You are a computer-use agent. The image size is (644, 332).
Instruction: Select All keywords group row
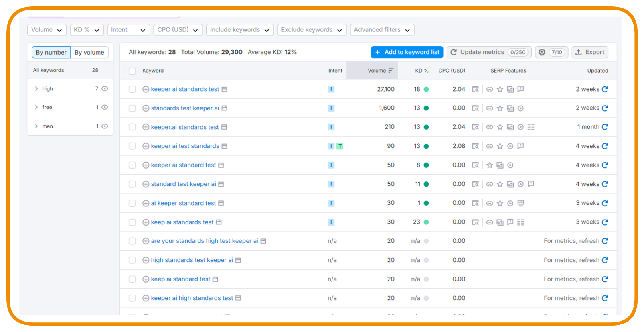[70, 70]
